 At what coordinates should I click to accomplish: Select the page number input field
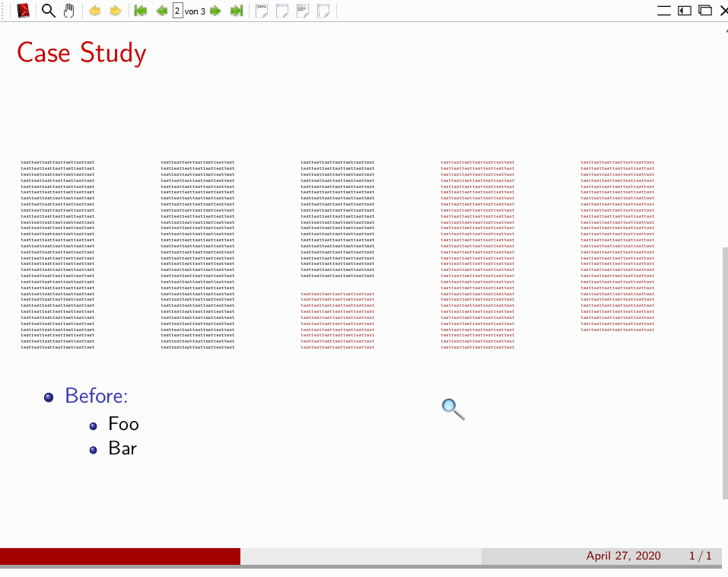(x=177, y=11)
